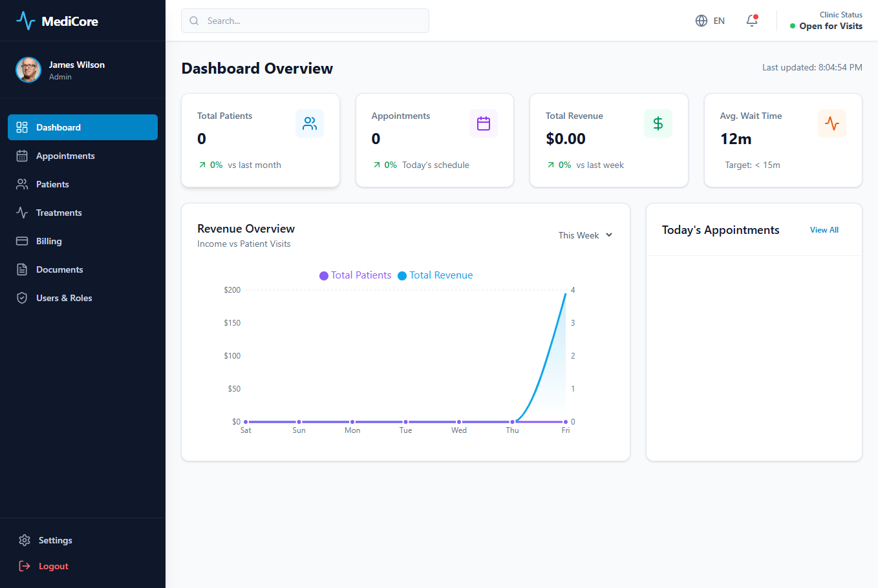Click the Appointments card calendar icon

(484, 123)
